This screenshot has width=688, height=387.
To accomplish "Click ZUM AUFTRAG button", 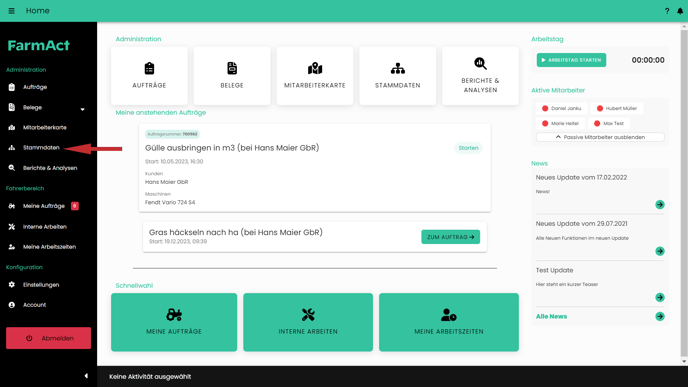I will pos(451,237).
